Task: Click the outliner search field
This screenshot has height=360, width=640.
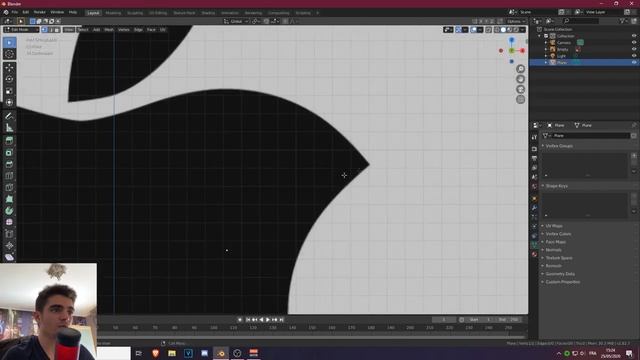Action: pos(581,21)
